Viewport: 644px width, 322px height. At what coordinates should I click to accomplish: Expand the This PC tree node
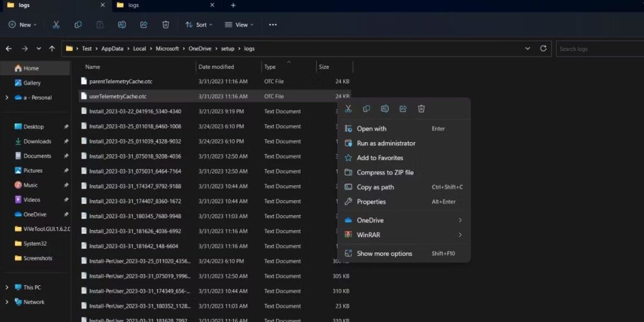(x=7, y=287)
